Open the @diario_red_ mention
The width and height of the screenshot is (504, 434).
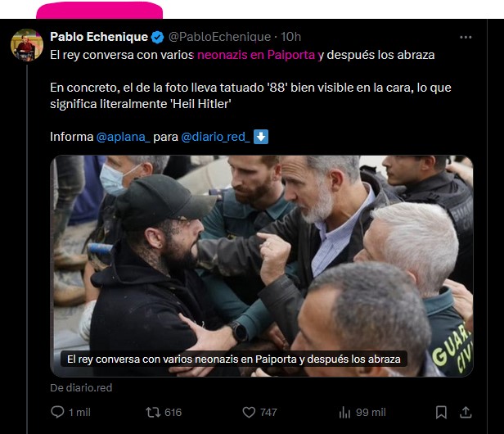pos(215,137)
